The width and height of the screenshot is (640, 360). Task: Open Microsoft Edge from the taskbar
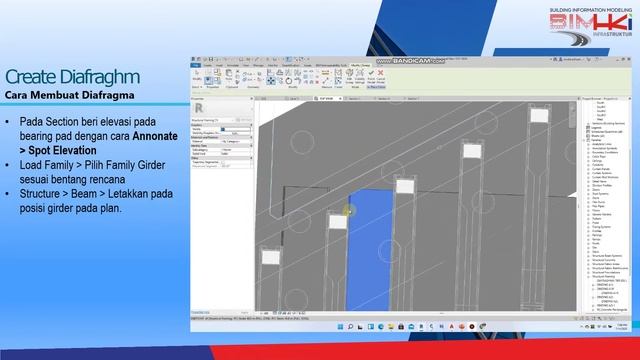381,327
